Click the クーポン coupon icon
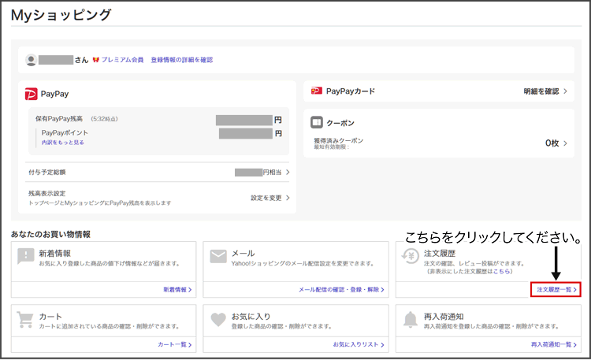Viewport: 591px width, 364px height. [x=317, y=122]
